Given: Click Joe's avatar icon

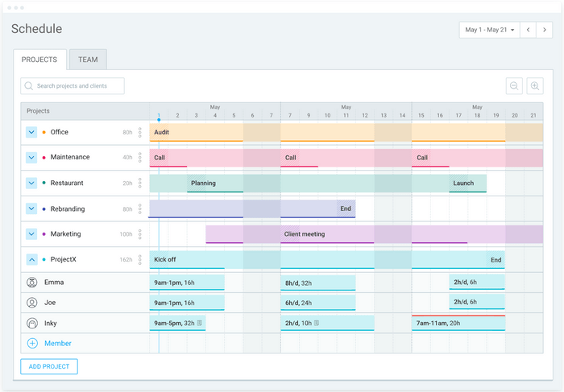Looking at the screenshot, I should click(32, 303).
